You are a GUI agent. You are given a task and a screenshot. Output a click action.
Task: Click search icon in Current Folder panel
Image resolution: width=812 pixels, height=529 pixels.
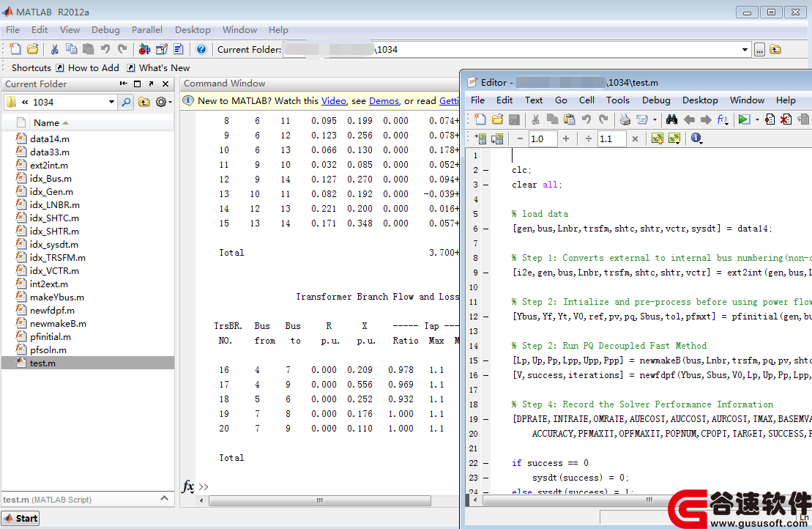point(126,102)
